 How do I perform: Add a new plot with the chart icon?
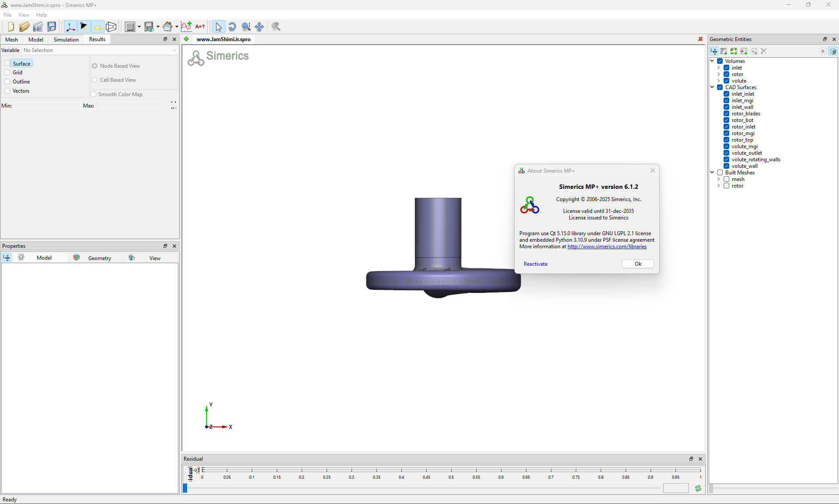[x=186, y=27]
